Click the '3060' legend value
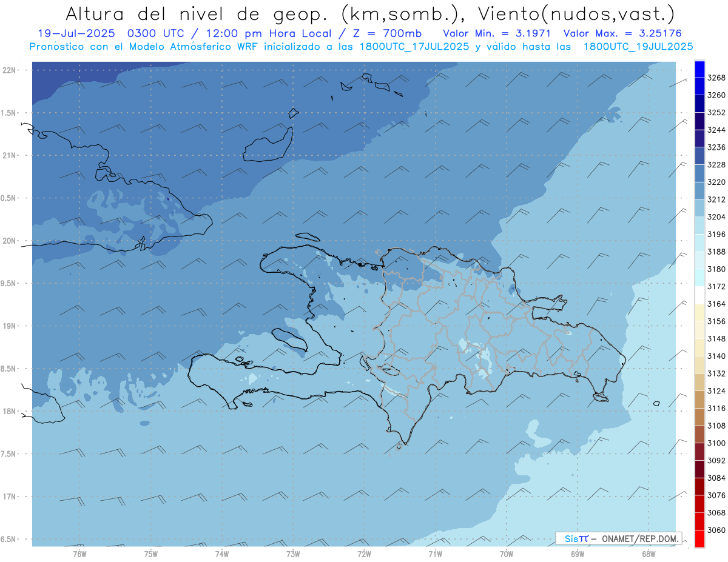 pos(716,530)
